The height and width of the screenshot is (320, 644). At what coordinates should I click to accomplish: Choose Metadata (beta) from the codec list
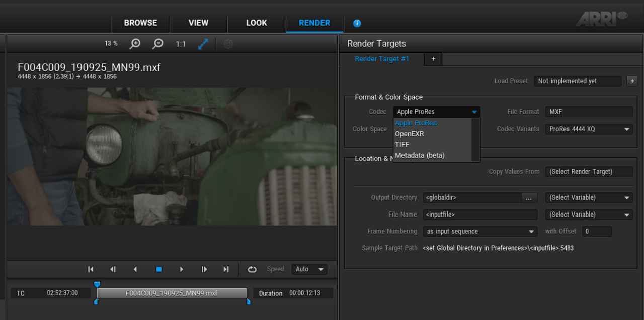[x=433, y=155]
